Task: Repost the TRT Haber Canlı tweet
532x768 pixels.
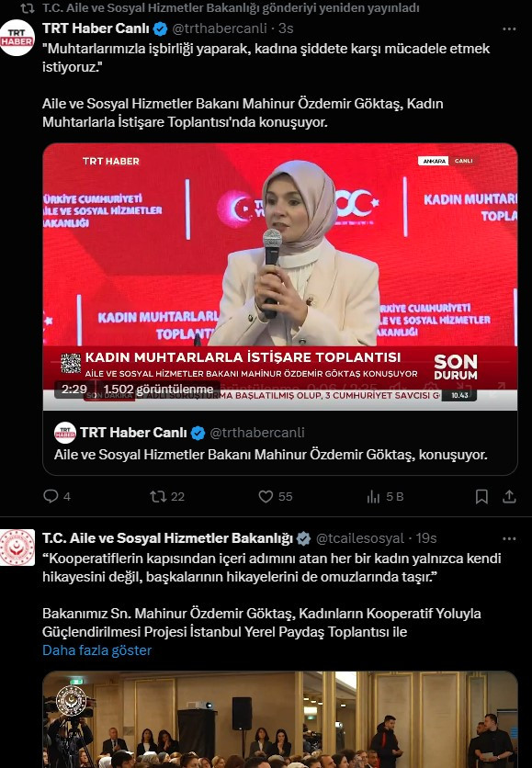Action: click(x=158, y=497)
